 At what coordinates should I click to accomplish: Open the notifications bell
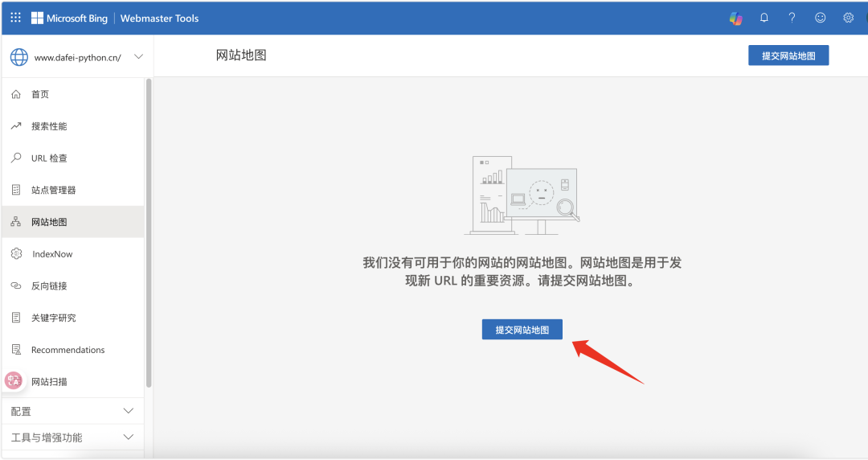(764, 18)
